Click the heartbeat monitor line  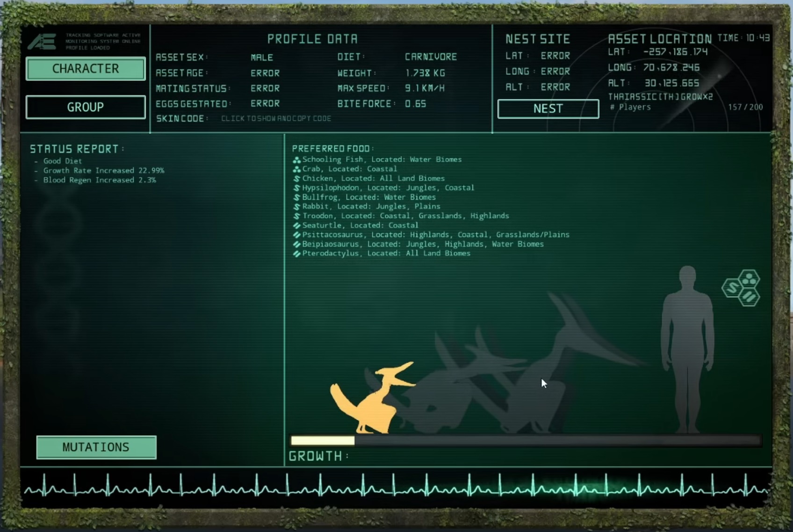pos(396,487)
